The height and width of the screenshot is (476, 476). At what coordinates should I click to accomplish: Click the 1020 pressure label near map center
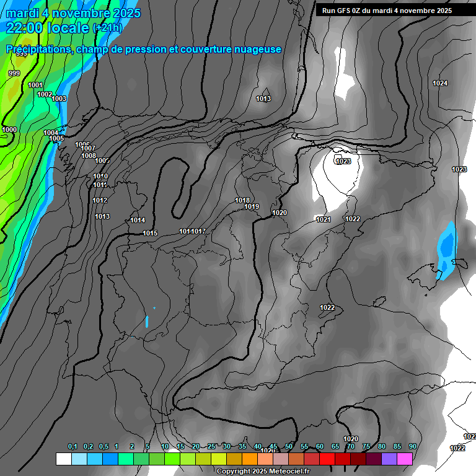point(280,213)
